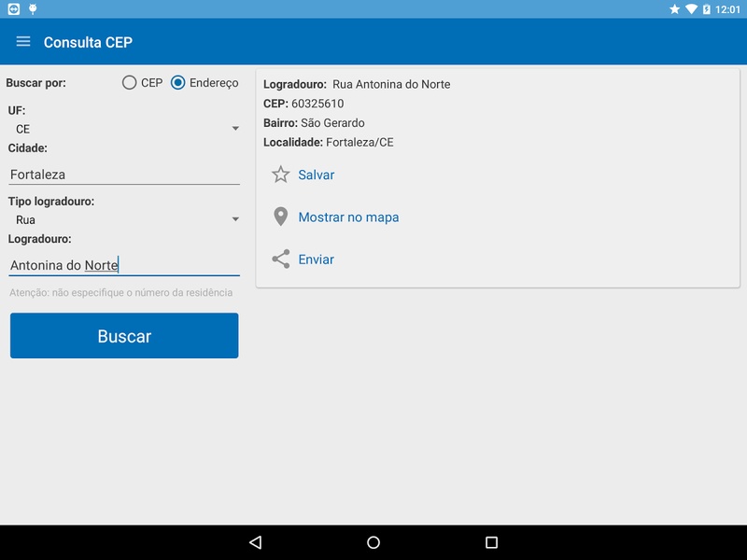Screen dimensions: 747x560
Task: Click the Logradouro field with Antonina do Norte
Action: click(124, 265)
